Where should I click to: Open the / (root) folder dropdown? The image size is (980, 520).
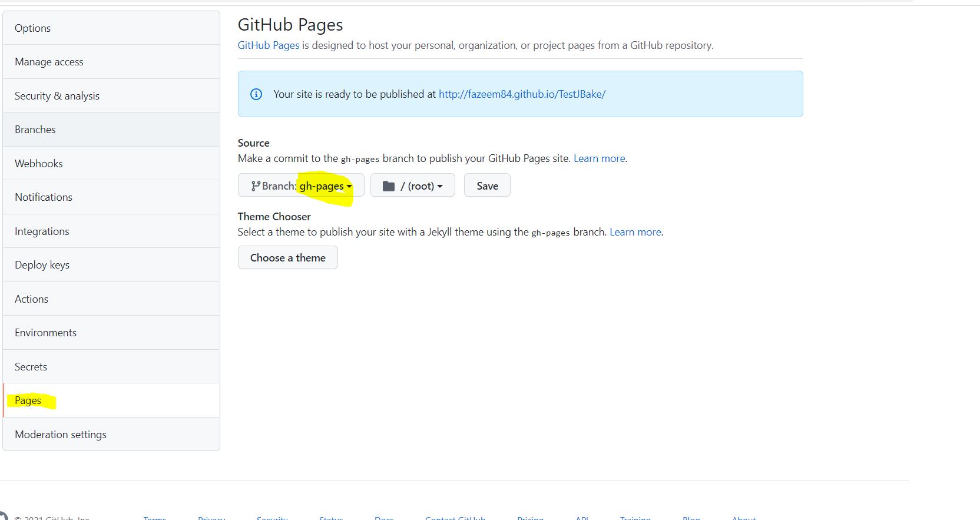click(x=413, y=186)
